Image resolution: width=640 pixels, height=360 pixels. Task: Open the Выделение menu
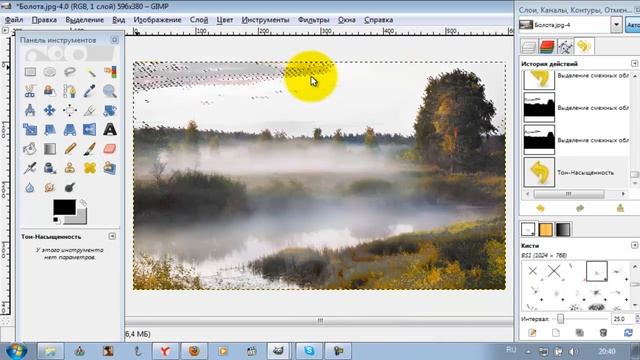click(84, 20)
